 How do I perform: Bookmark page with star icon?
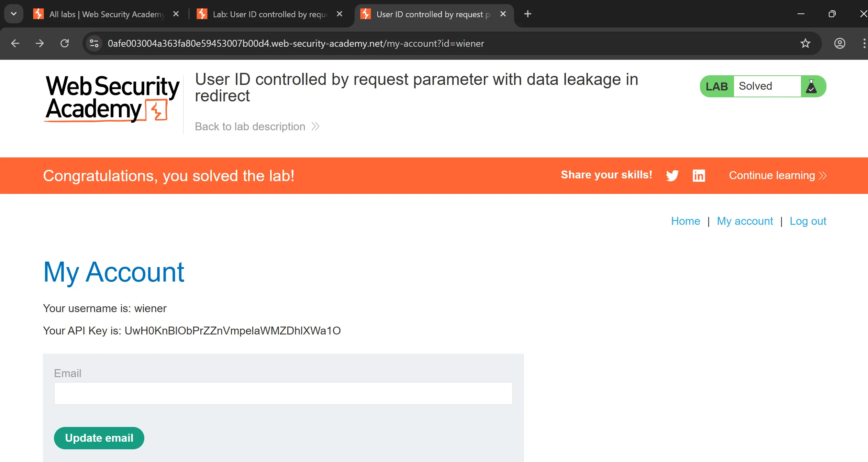(x=805, y=43)
